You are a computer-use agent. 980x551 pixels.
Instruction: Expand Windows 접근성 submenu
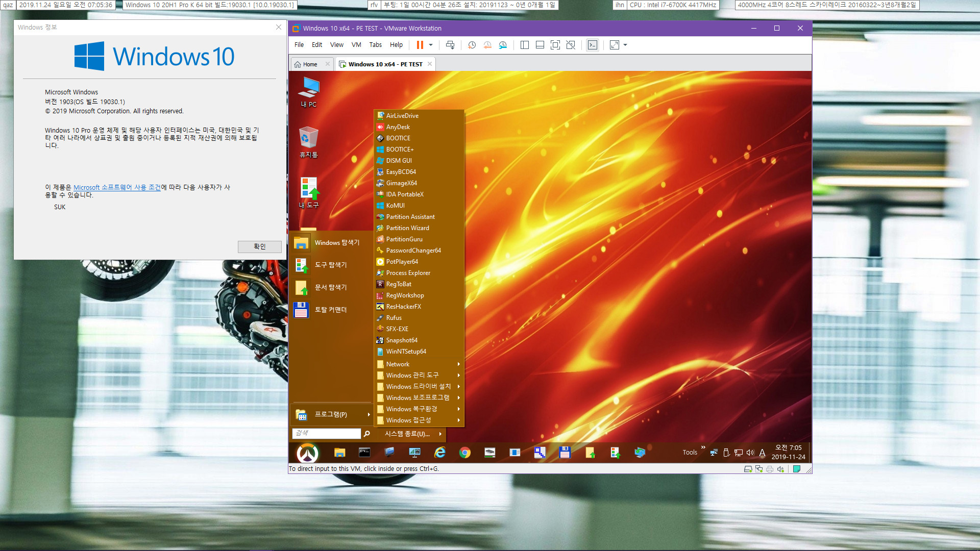click(419, 420)
